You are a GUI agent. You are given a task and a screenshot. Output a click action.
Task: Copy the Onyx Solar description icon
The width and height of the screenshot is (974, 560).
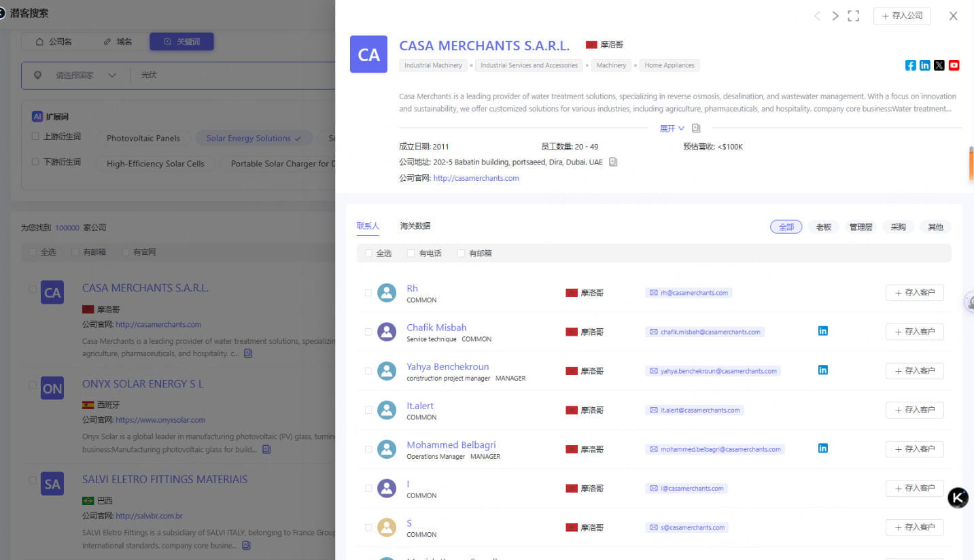pos(266,449)
